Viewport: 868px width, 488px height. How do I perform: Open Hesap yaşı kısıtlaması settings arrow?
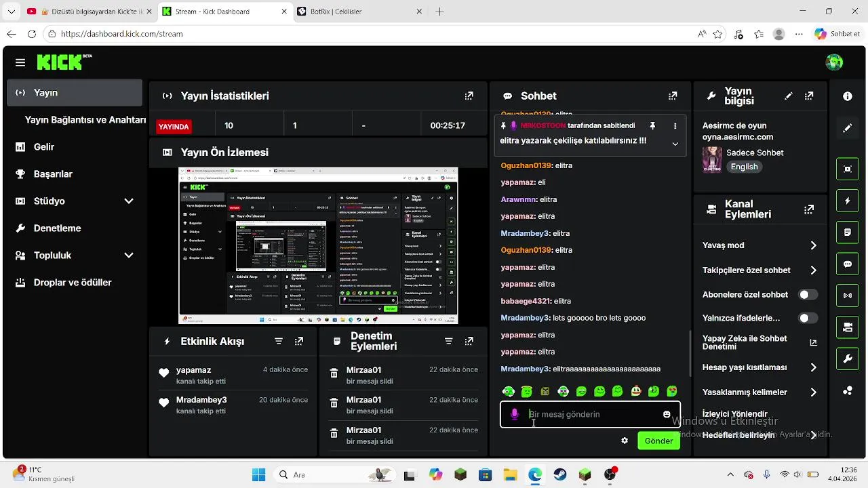tap(813, 367)
